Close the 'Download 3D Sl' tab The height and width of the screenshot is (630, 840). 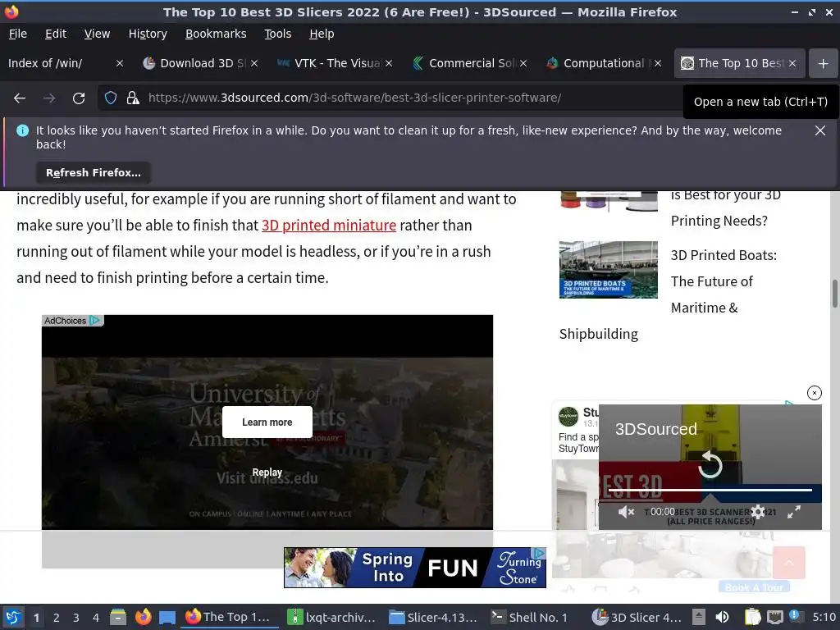click(x=254, y=63)
